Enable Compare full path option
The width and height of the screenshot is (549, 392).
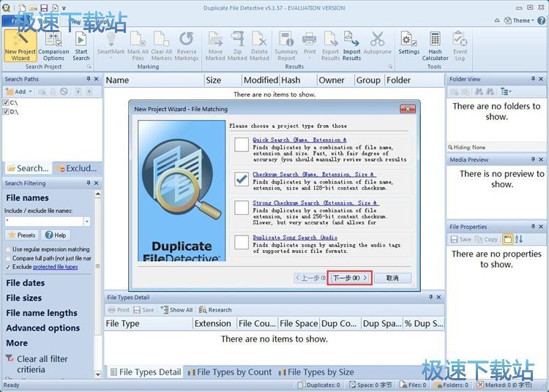click(x=8, y=258)
